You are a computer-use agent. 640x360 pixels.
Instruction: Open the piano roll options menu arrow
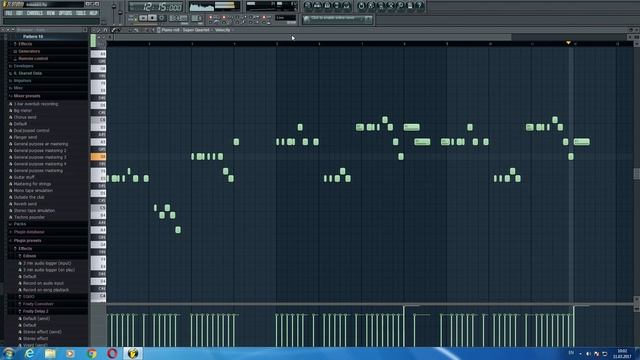(93, 30)
